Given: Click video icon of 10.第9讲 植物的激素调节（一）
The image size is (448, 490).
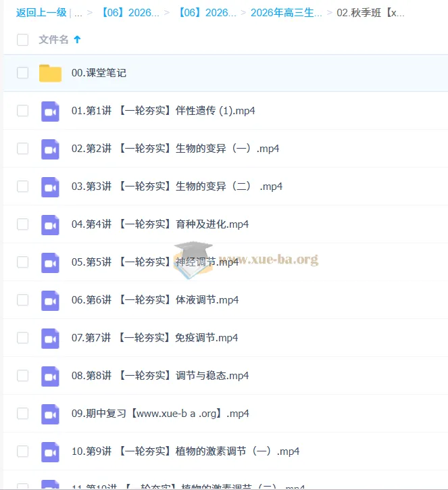Looking at the screenshot, I should click(50, 451).
